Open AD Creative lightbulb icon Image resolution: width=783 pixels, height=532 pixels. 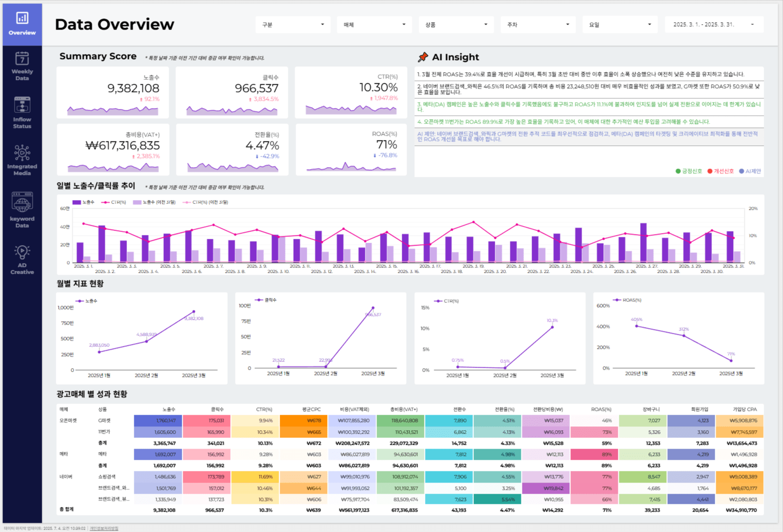[22, 252]
